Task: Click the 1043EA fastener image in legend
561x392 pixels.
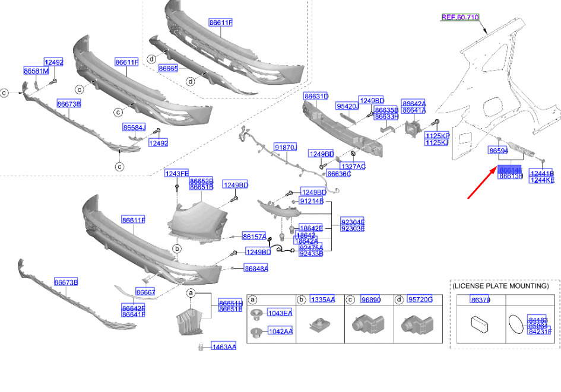Action: [257, 313]
